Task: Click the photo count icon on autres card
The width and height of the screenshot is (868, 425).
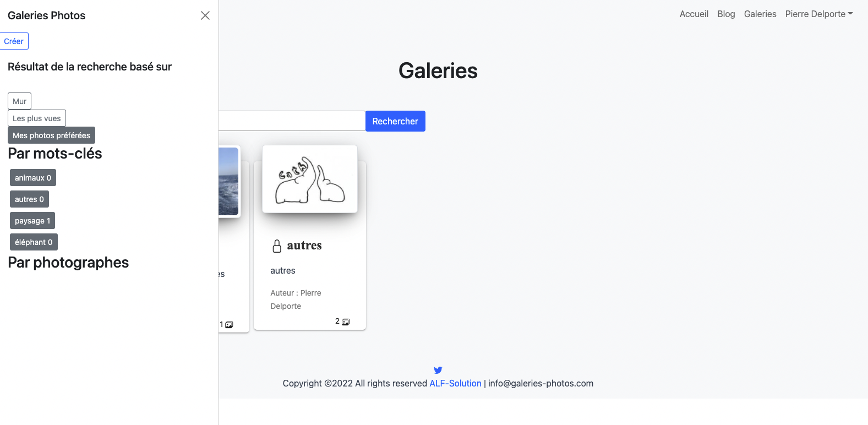Action: (346, 322)
